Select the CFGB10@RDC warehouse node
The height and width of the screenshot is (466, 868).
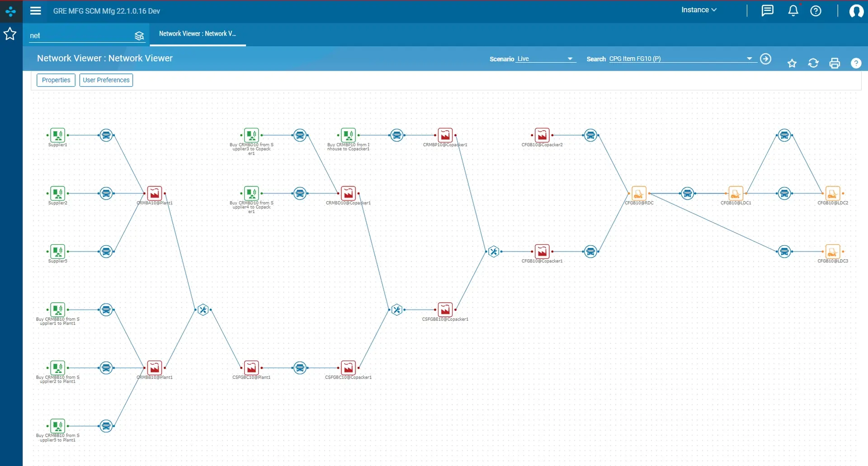point(639,194)
